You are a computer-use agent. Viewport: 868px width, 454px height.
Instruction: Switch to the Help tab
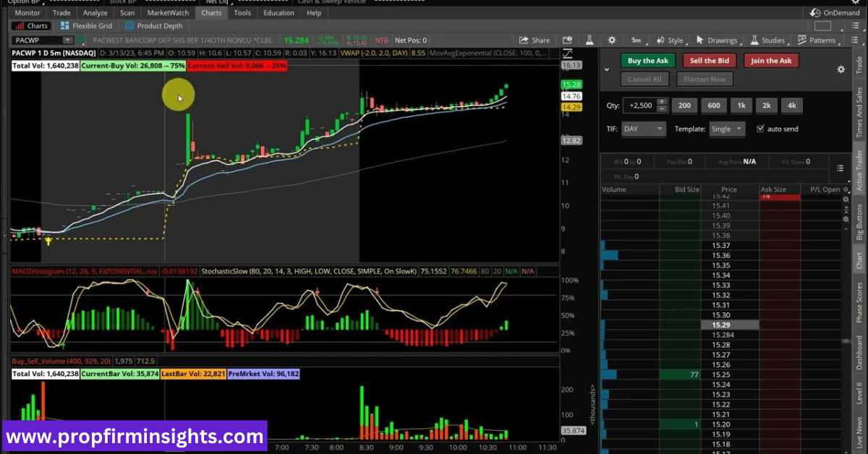pos(314,13)
